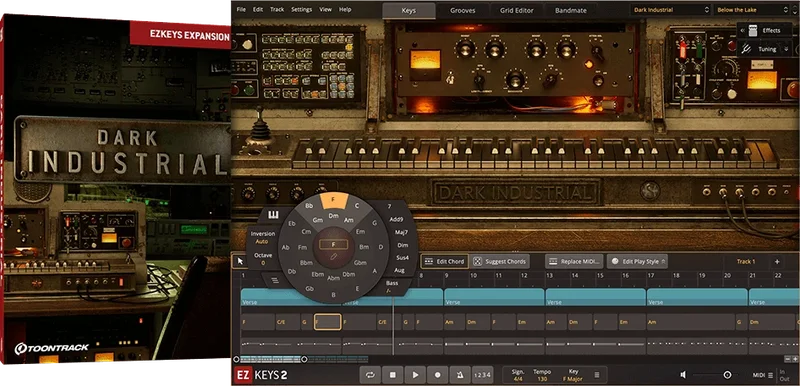The height and width of the screenshot is (386, 800).
Task: Select the first C/E chord block
Action: click(x=287, y=322)
